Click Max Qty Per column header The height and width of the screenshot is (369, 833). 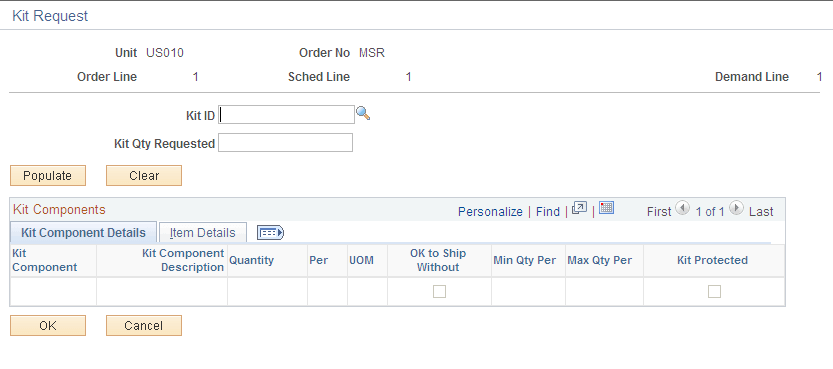tap(600, 260)
